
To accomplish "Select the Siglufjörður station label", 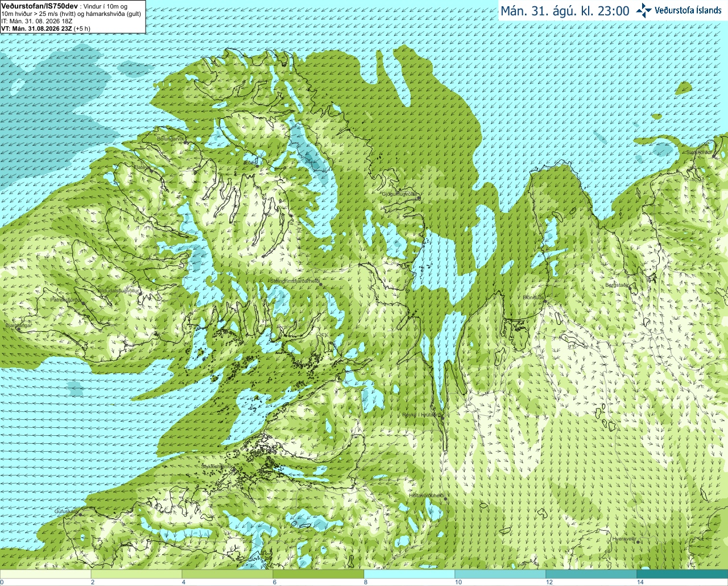I will (698, 152).
